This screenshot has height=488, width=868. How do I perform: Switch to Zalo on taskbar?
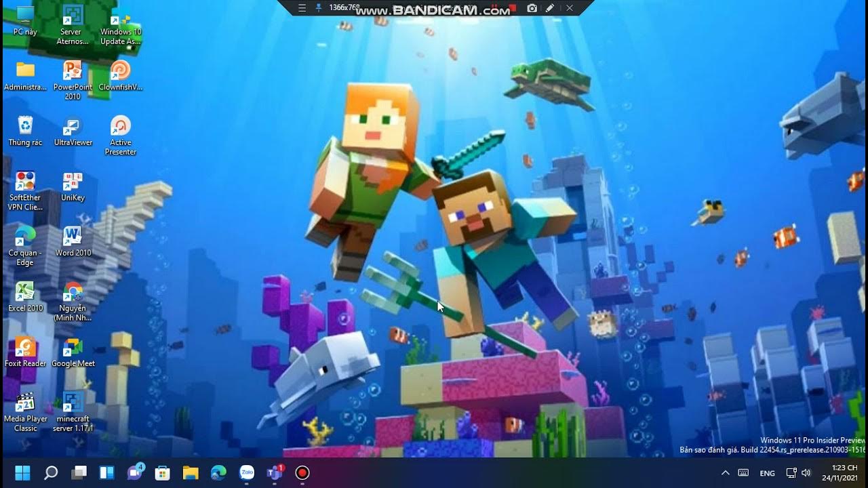[247, 472]
